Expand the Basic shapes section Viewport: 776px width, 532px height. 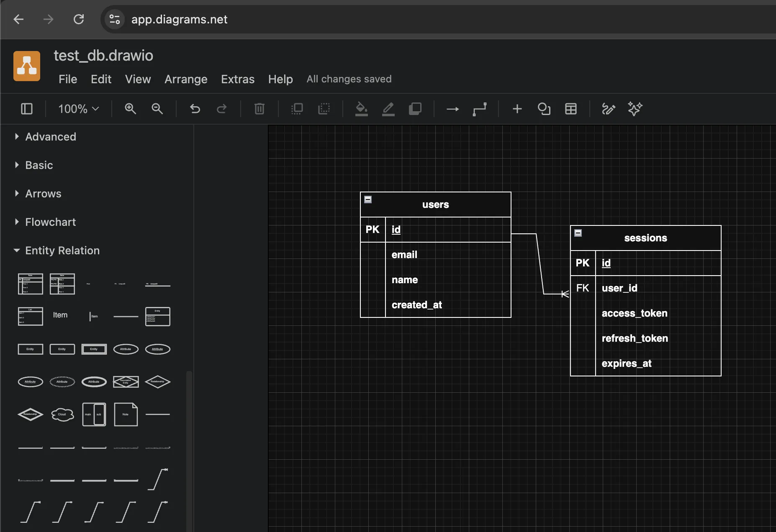(x=39, y=165)
